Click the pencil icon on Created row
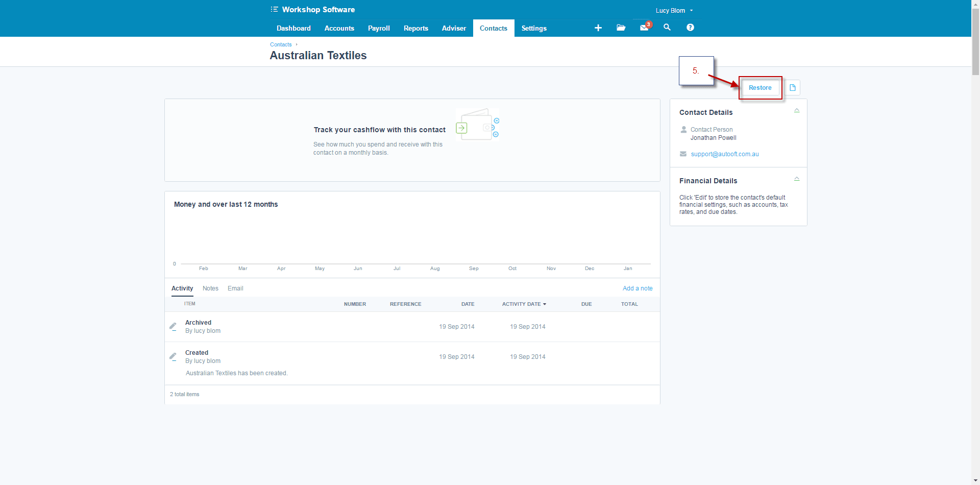Screen dimensions: 980x485 pos(173,356)
